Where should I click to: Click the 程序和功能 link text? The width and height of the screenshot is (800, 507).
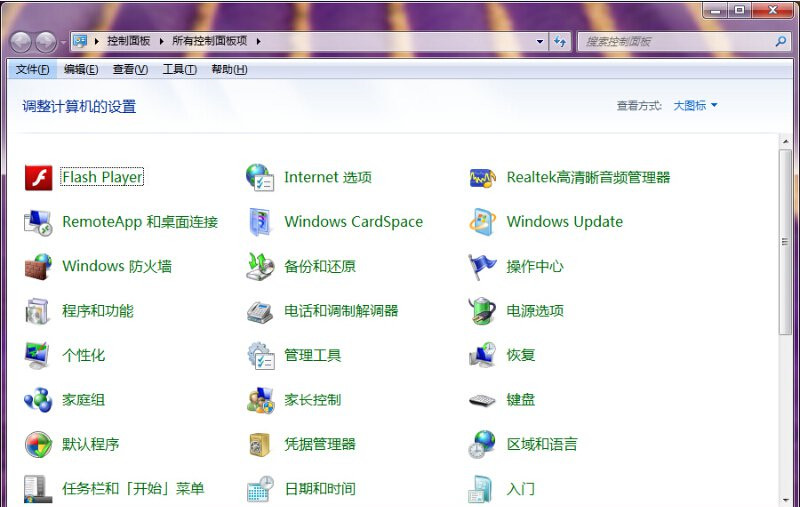coord(97,311)
